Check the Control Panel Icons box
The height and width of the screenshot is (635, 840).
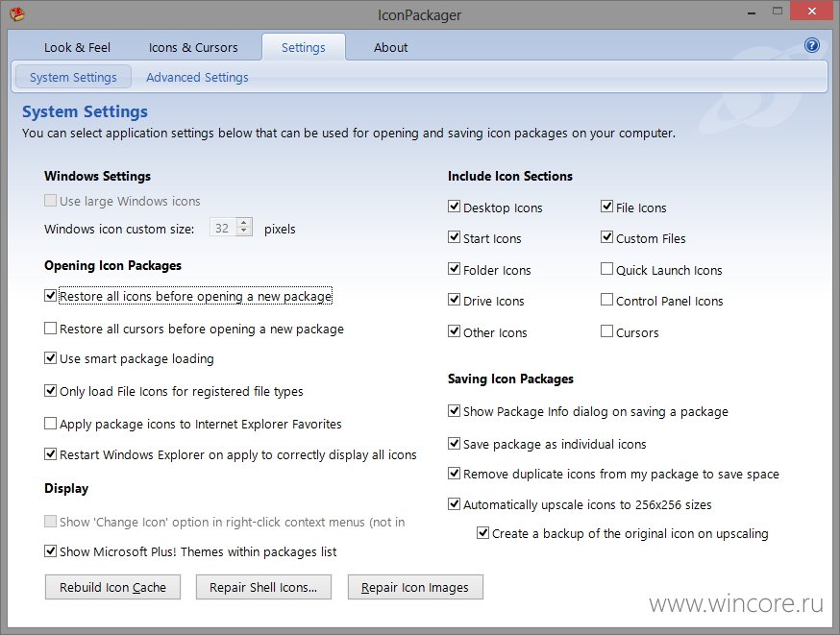(x=606, y=300)
